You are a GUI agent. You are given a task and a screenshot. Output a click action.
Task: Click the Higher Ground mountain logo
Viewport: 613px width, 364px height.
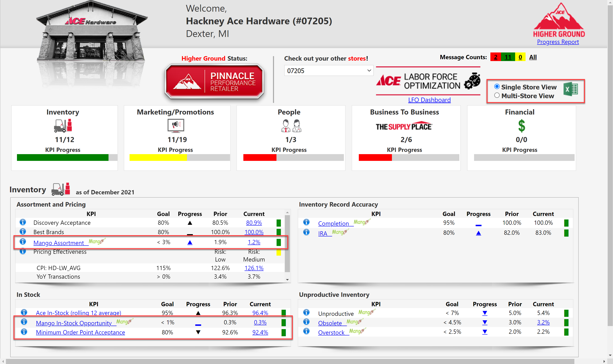click(x=559, y=20)
